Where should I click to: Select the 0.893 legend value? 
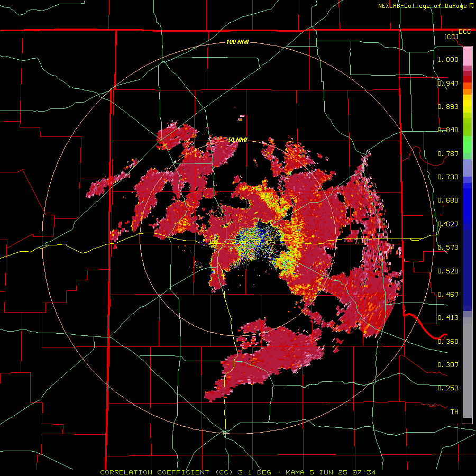(448, 106)
